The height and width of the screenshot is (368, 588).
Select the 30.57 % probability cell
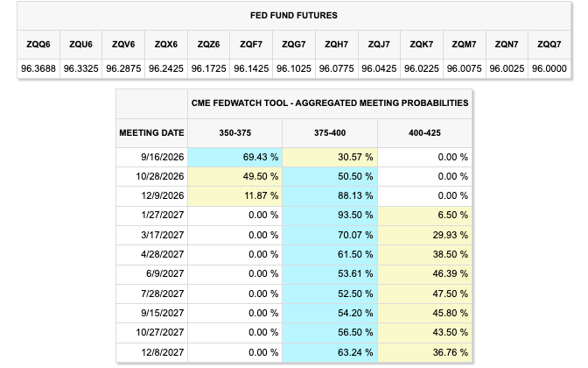pyautogui.click(x=330, y=157)
